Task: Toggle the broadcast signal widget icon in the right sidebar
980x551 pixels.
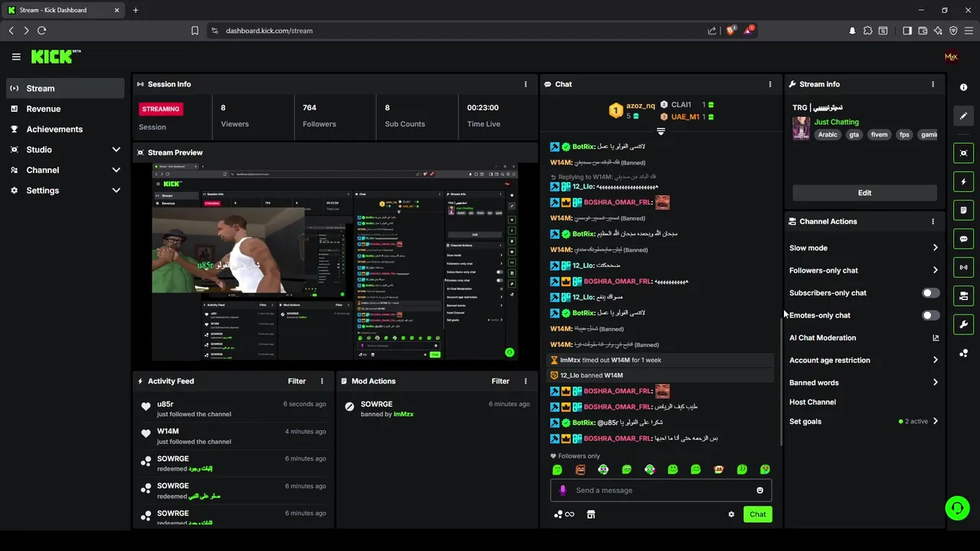Action: [963, 267]
